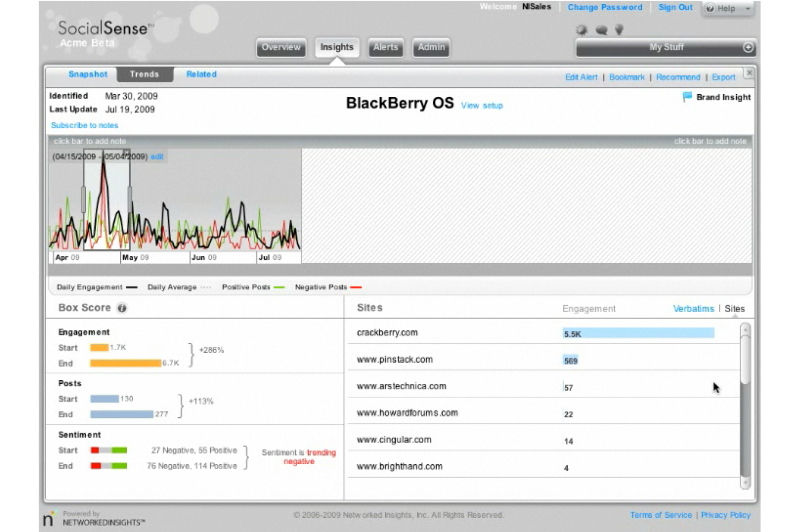
Task: Click the Edit Alert link
Action: click(x=581, y=77)
